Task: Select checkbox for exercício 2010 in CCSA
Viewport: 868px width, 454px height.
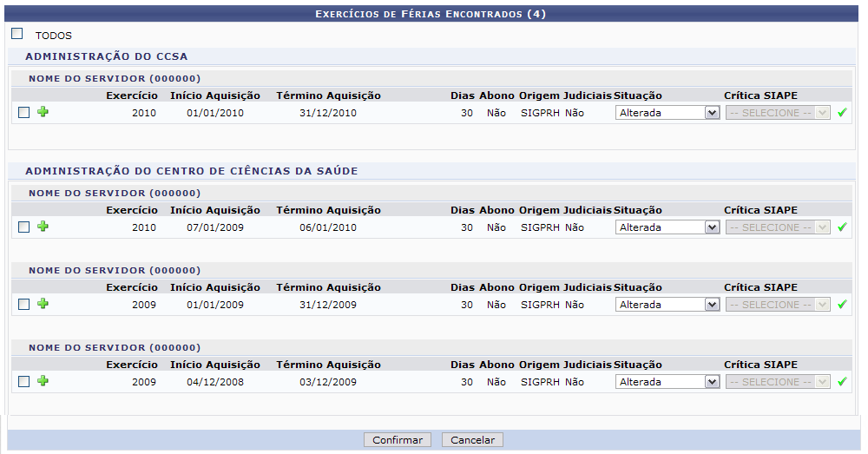Action: 24,113
